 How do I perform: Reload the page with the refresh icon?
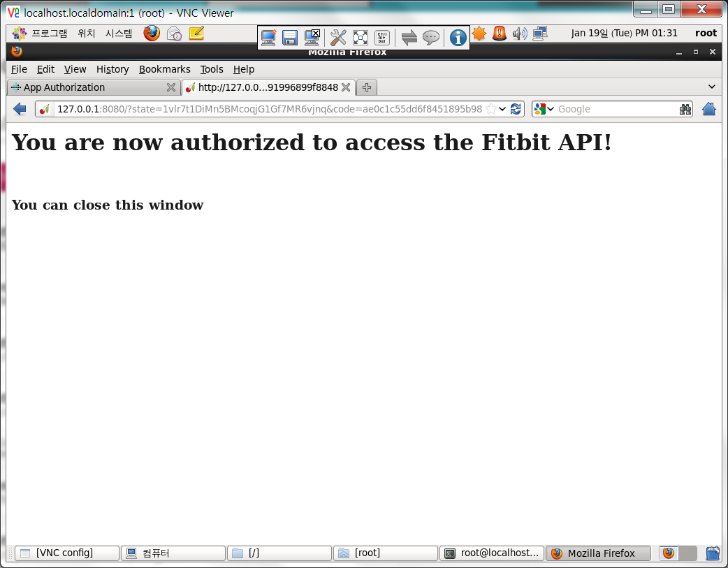pyautogui.click(x=516, y=109)
